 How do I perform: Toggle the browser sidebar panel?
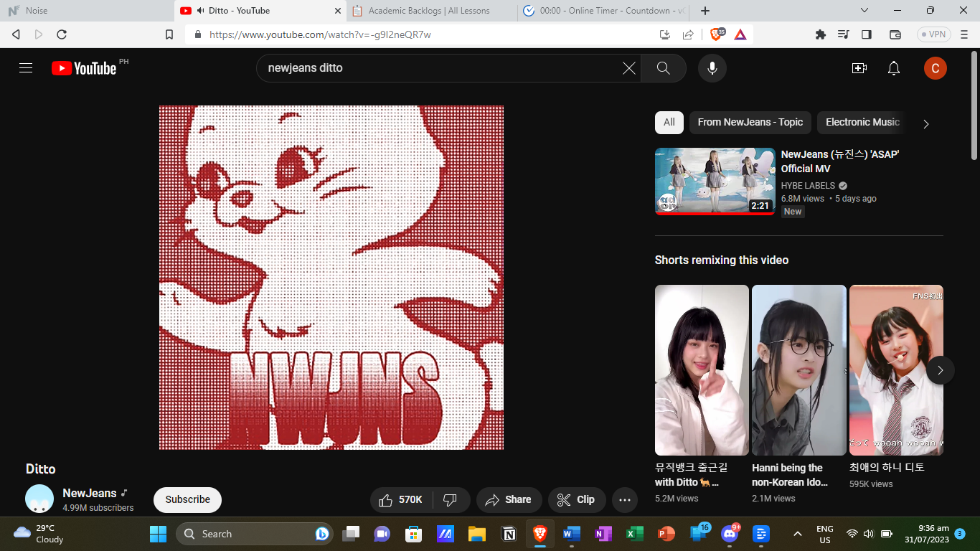[867, 34]
